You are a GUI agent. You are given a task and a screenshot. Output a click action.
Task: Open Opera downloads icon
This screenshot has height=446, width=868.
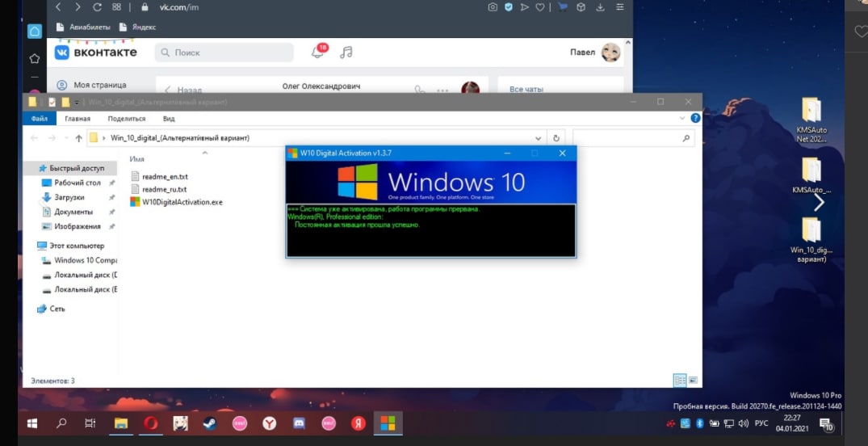tap(600, 7)
